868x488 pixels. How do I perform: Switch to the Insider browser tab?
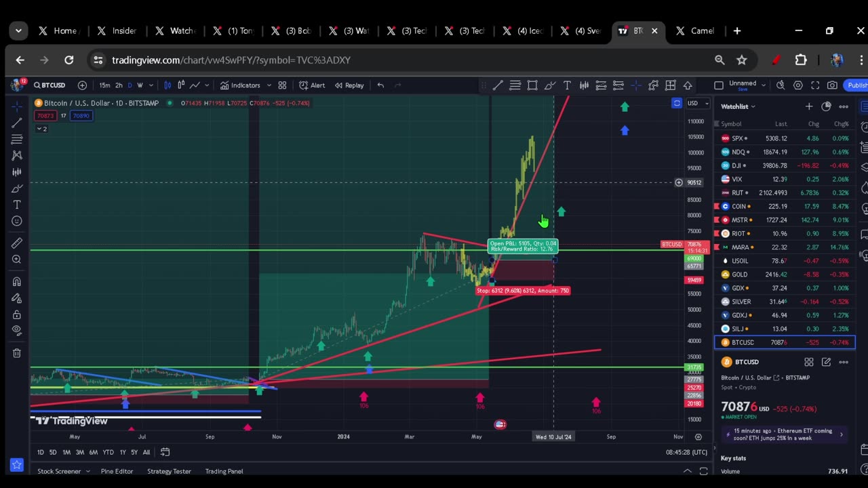click(x=119, y=30)
